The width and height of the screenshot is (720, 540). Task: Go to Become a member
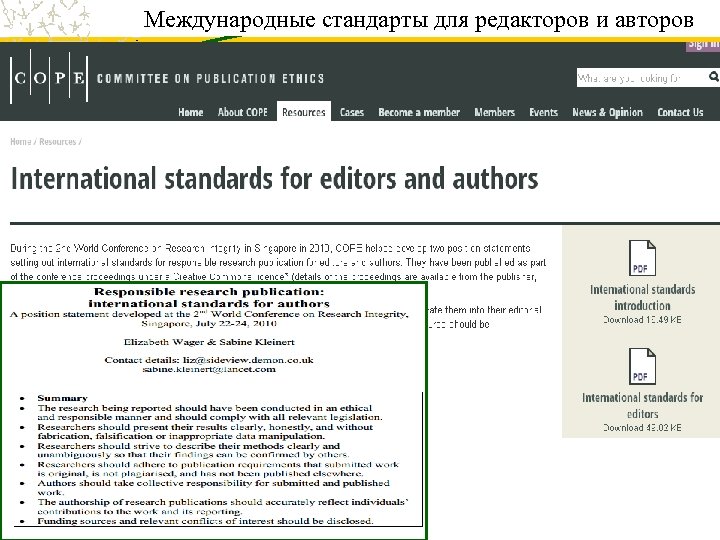coord(419,112)
